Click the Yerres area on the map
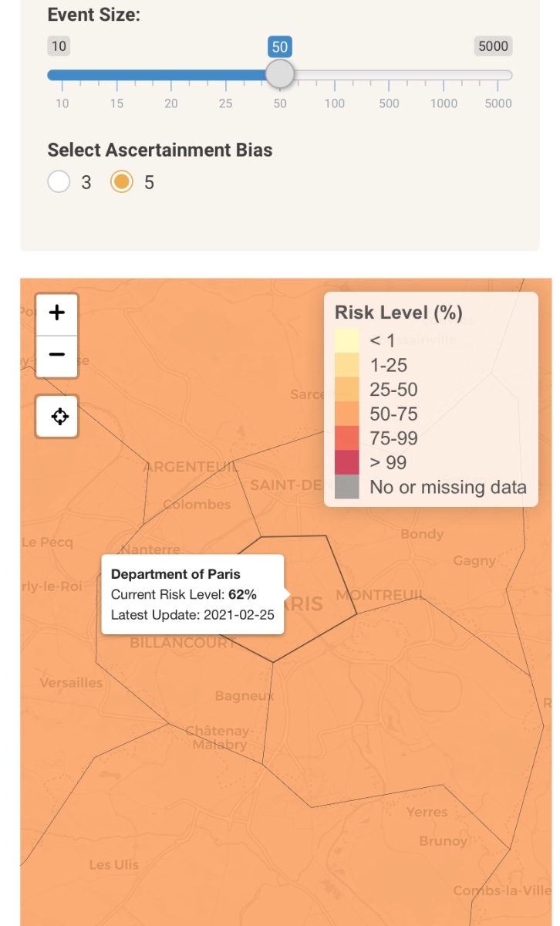The height and width of the screenshot is (926, 560). pyautogui.click(x=427, y=812)
